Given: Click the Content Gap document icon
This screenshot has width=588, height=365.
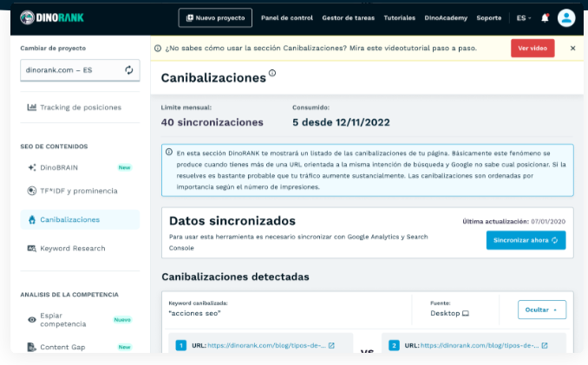Looking at the screenshot, I should [32, 347].
